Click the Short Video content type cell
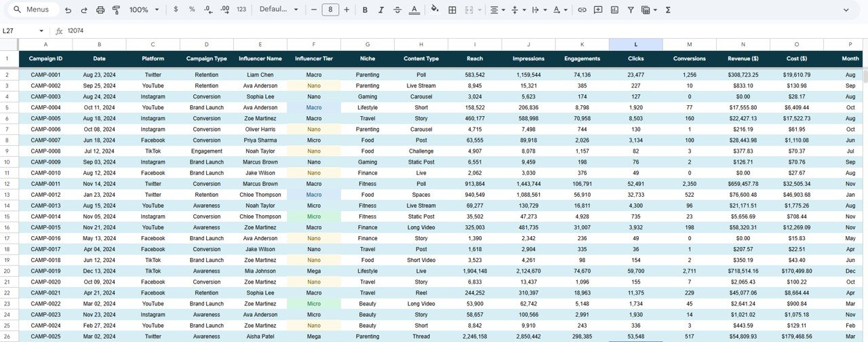Screen dimensions: 868x342 (421, 260)
